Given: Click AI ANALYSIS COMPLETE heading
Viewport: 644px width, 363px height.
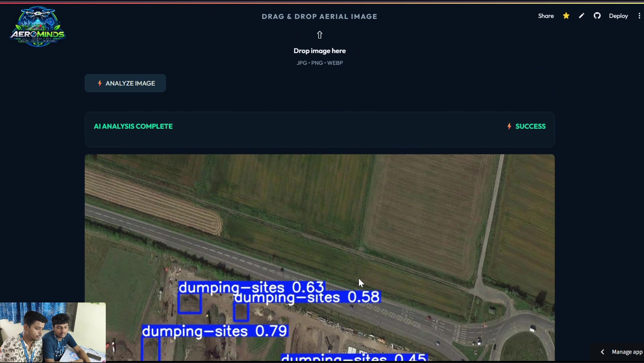Looking at the screenshot, I should pyautogui.click(x=133, y=126).
